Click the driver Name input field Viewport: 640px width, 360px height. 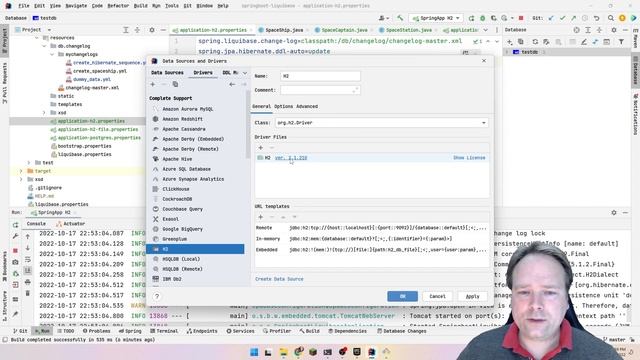tap(320, 76)
